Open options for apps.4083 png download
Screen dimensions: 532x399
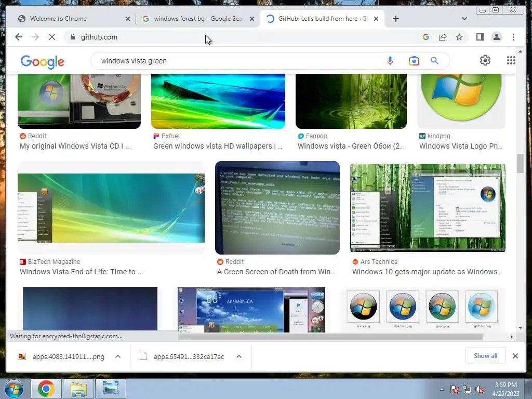click(x=118, y=356)
